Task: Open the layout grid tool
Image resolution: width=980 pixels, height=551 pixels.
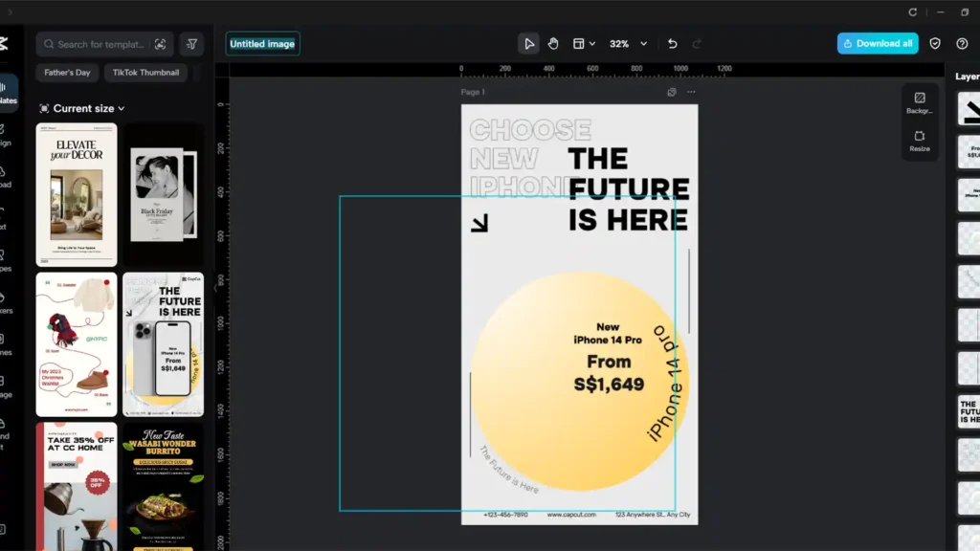Action: 579,44
